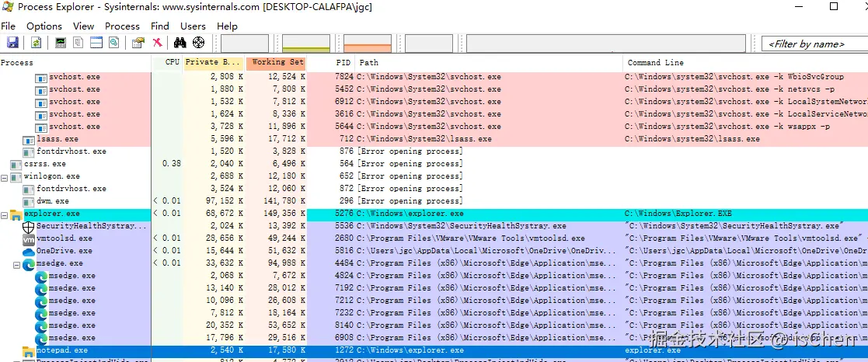The width and height of the screenshot is (868, 362).
Task: Click the notepad.exe row icon
Action: pos(28,351)
